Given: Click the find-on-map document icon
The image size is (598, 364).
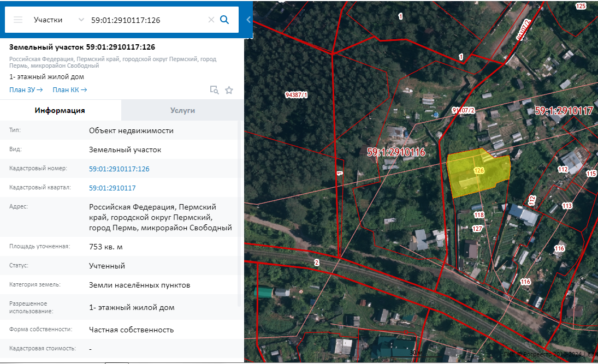Looking at the screenshot, I should coord(214,90).
